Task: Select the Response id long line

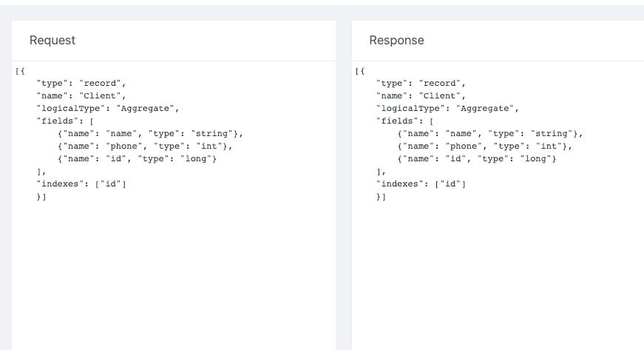Action: pos(477,158)
